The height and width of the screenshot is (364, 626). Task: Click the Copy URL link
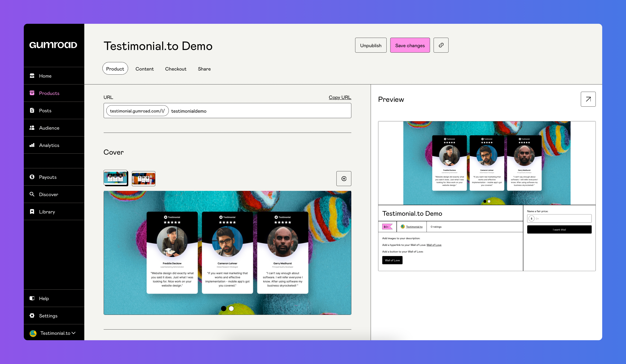[340, 97]
